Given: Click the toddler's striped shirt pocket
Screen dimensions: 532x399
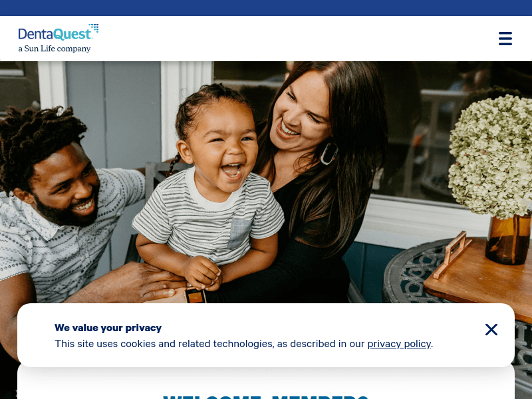Looking at the screenshot, I should pyautogui.click(x=239, y=233).
